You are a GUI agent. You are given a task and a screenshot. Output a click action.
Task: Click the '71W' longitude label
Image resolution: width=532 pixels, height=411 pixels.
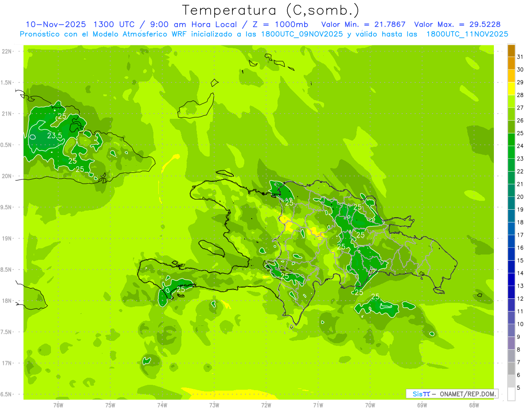click(318, 405)
